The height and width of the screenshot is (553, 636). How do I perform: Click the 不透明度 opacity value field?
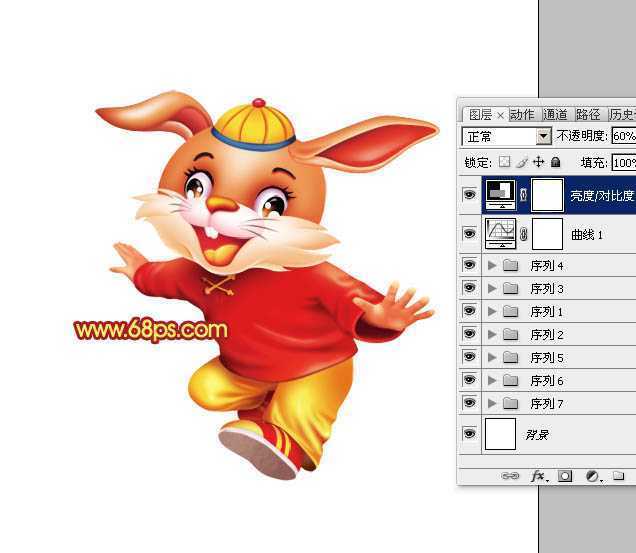pyautogui.click(x=624, y=136)
